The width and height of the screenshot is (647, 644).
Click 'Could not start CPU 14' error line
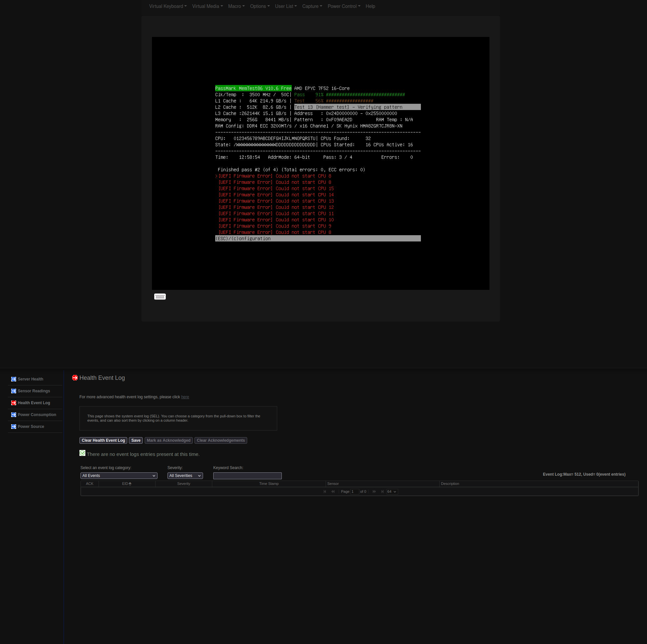click(276, 195)
